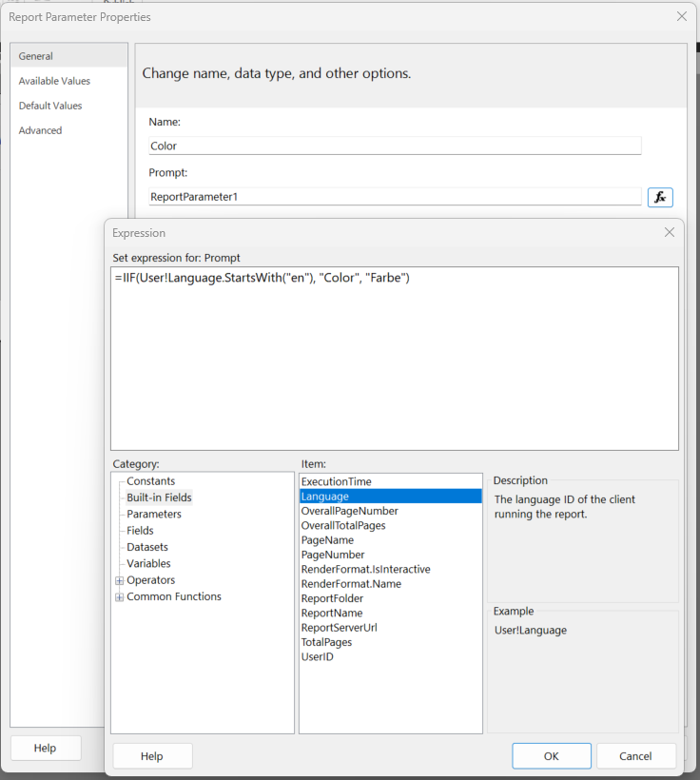
Task: Go to the Advanced page
Action: tap(40, 130)
